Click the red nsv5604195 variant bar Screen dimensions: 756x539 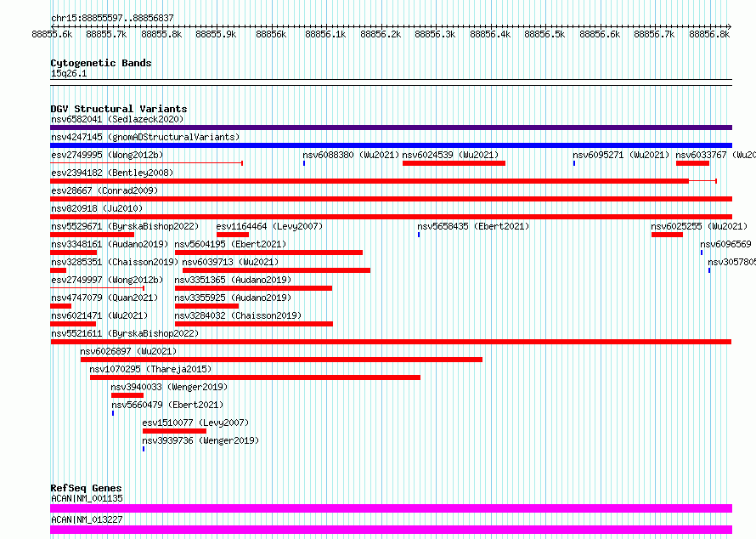pyautogui.click(x=268, y=252)
